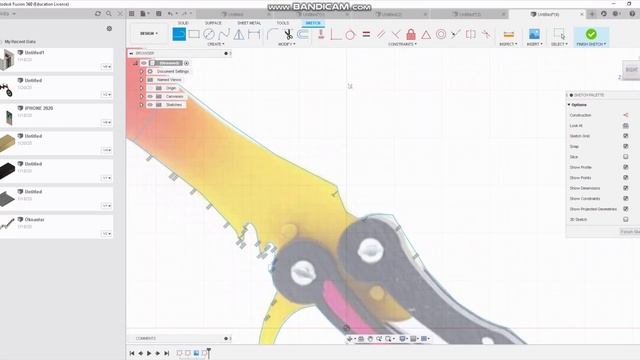Apply Midpoint triangle constraint
Screen dimensions: 640x360
click(426, 34)
